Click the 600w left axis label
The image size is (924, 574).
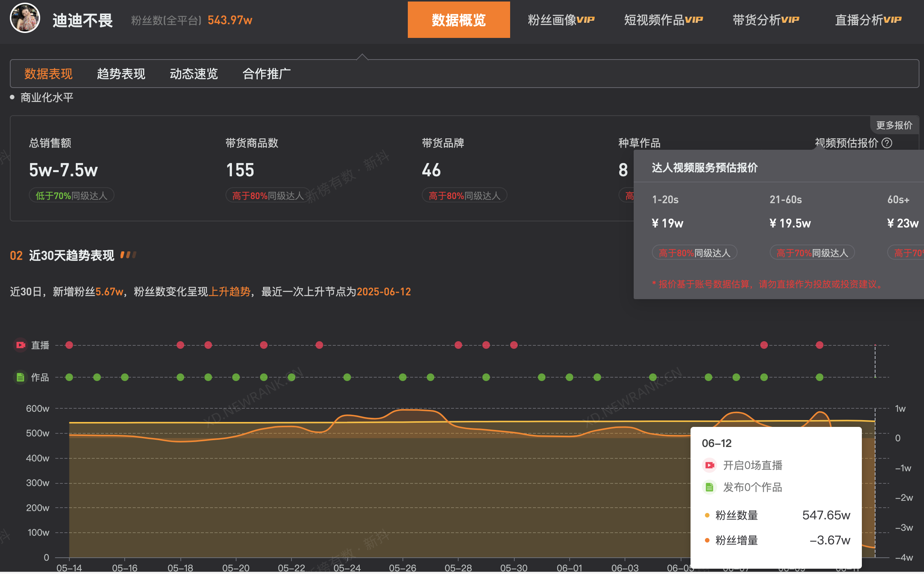(38, 409)
